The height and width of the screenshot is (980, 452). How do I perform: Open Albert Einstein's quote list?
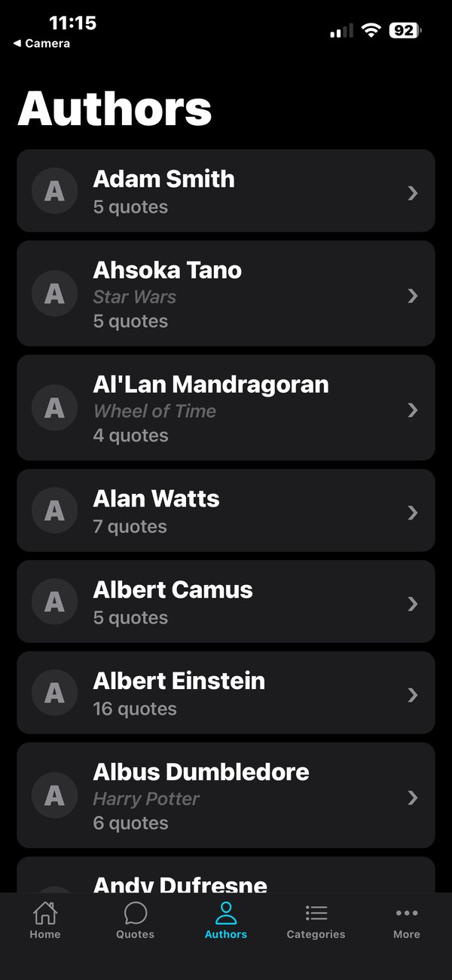click(226, 692)
